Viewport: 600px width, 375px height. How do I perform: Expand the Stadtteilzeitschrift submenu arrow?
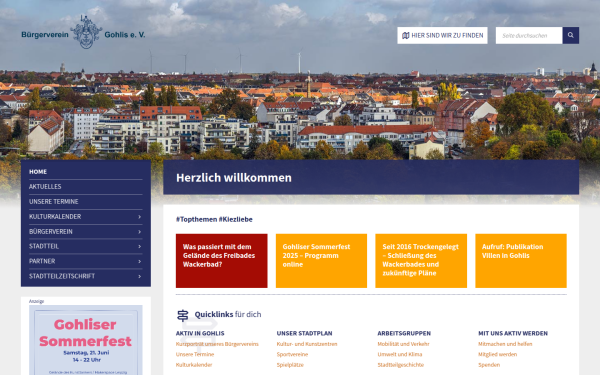[x=139, y=276]
